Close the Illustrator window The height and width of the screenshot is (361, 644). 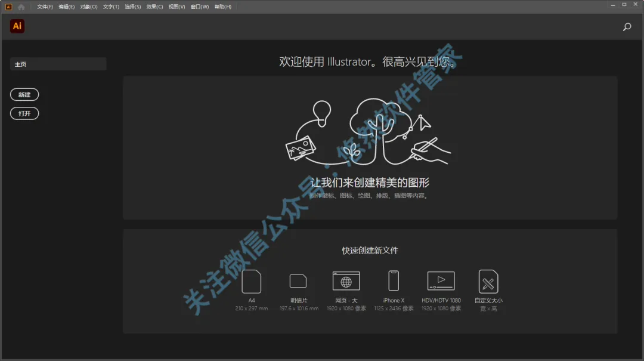(636, 5)
